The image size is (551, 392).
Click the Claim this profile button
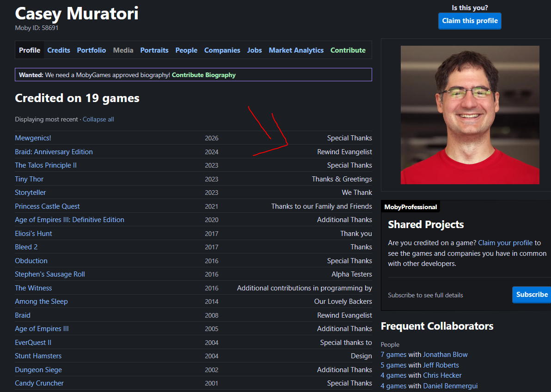pyautogui.click(x=470, y=21)
